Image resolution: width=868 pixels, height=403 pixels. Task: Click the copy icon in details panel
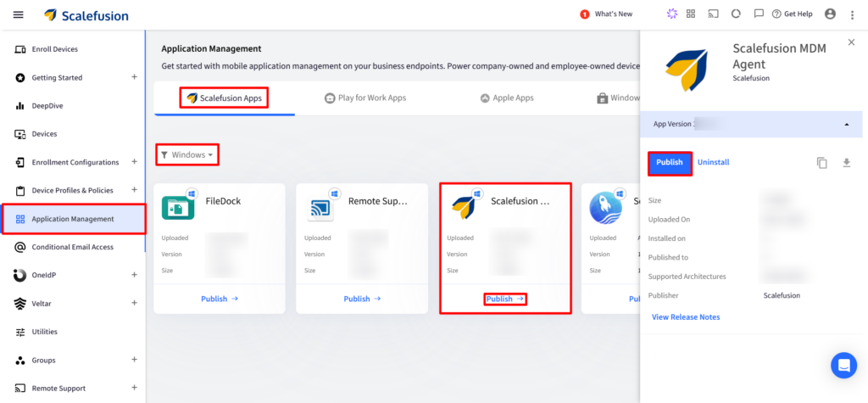(822, 163)
